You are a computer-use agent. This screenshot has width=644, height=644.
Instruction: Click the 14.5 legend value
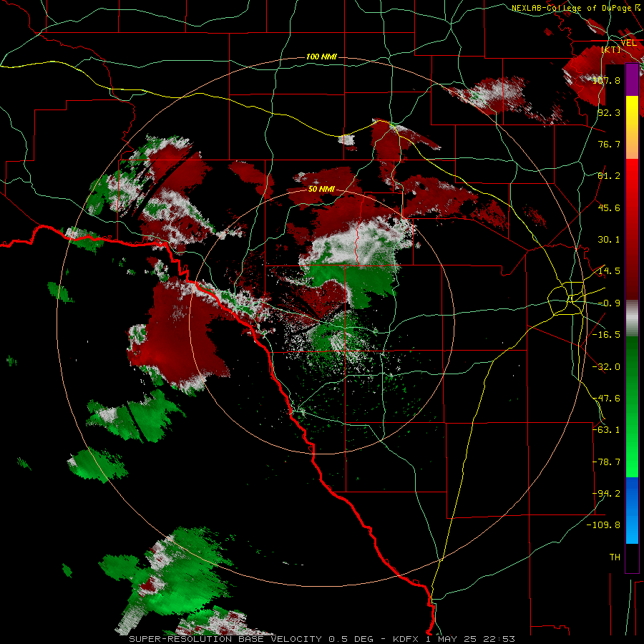click(609, 270)
